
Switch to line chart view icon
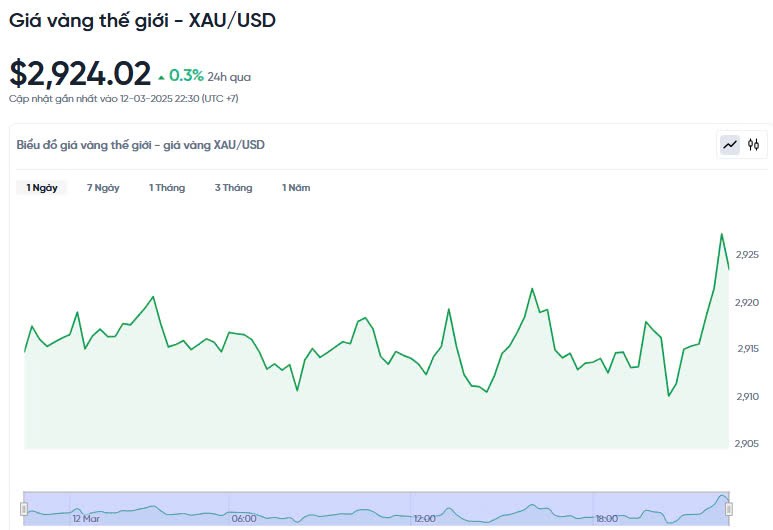tap(730, 145)
